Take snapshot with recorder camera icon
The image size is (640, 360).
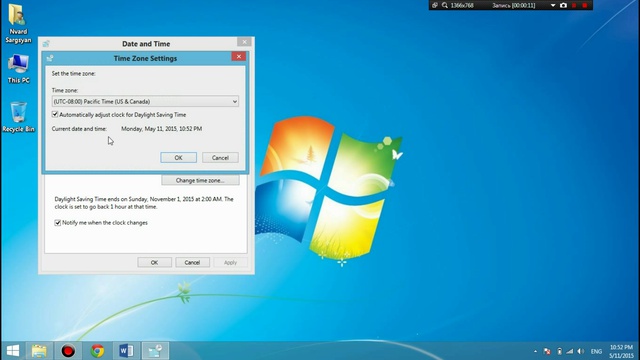click(564, 5)
